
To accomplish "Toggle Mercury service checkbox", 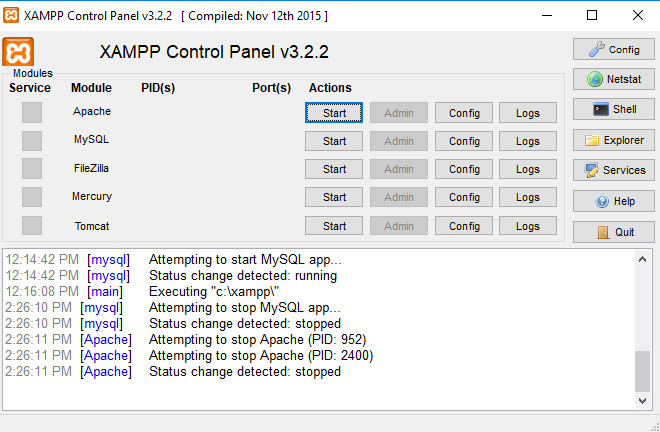I will pos(32,197).
